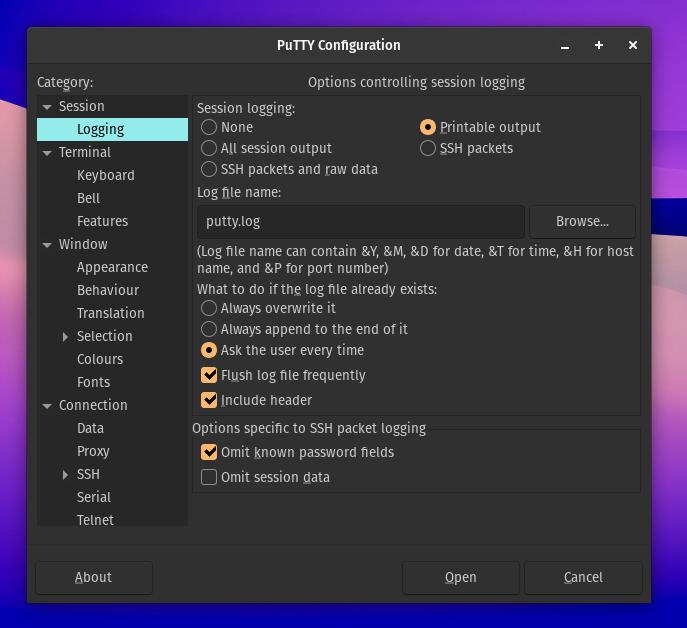Open the Data settings page
The height and width of the screenshot is (628, 687).
[90, 428]
